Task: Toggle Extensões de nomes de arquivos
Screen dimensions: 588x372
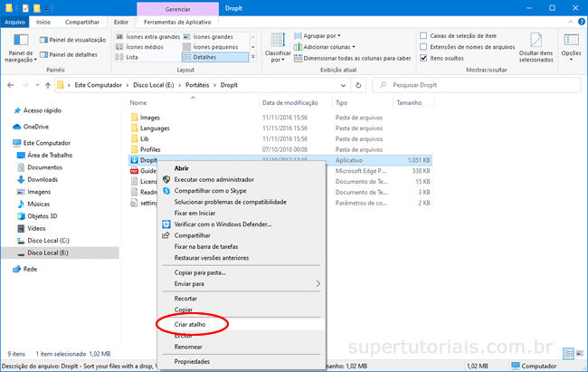Action: tap(423, 46)
